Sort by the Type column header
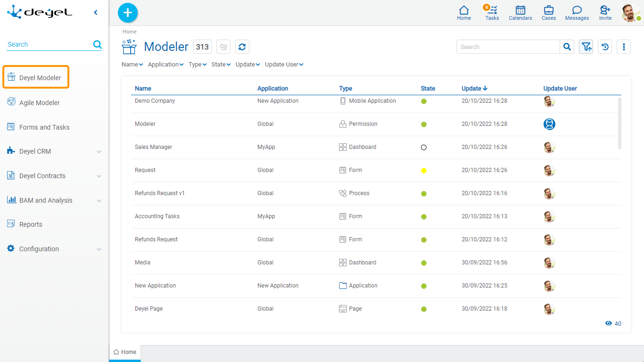Screen dimensions: 644x362 click(x=346, y=88)
